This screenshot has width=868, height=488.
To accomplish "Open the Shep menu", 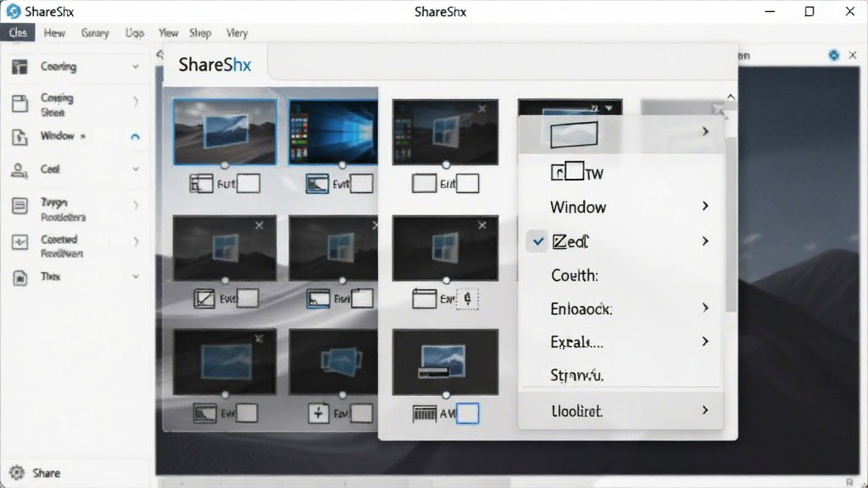I will 200,33.
